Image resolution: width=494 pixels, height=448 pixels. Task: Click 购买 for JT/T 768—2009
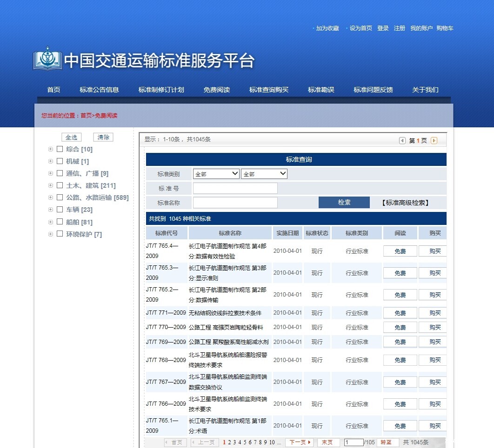pos(434,360)
